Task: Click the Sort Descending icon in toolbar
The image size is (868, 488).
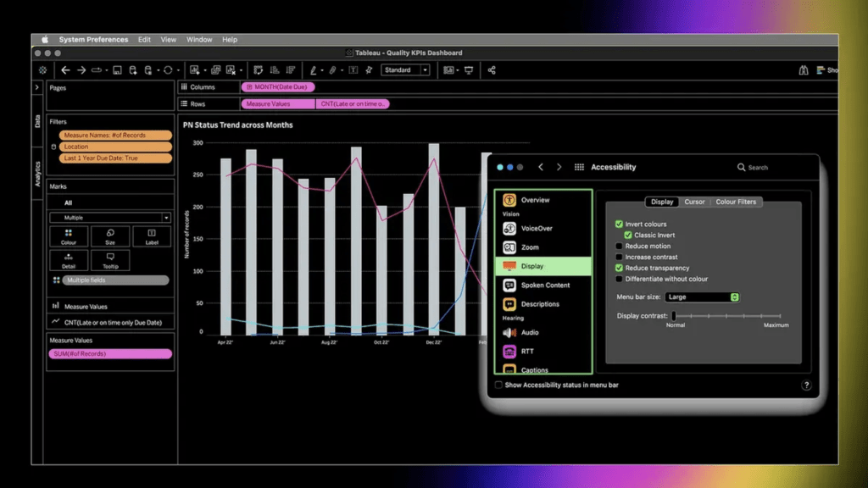Action: [291, 70]
